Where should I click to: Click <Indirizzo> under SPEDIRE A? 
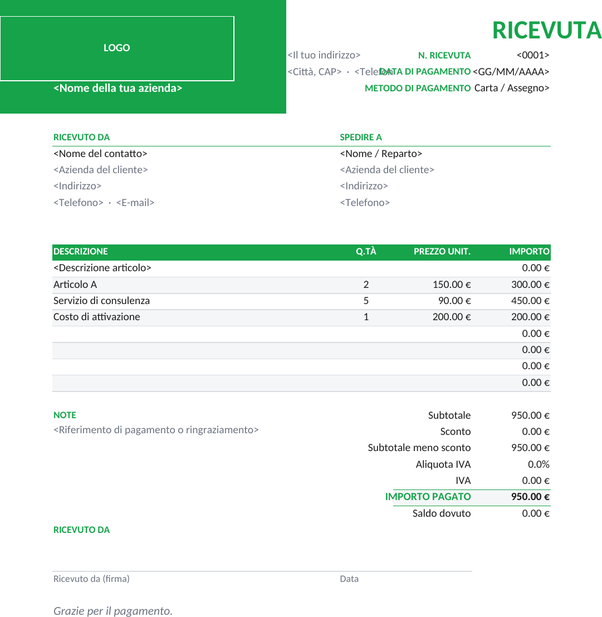[364, 186]
